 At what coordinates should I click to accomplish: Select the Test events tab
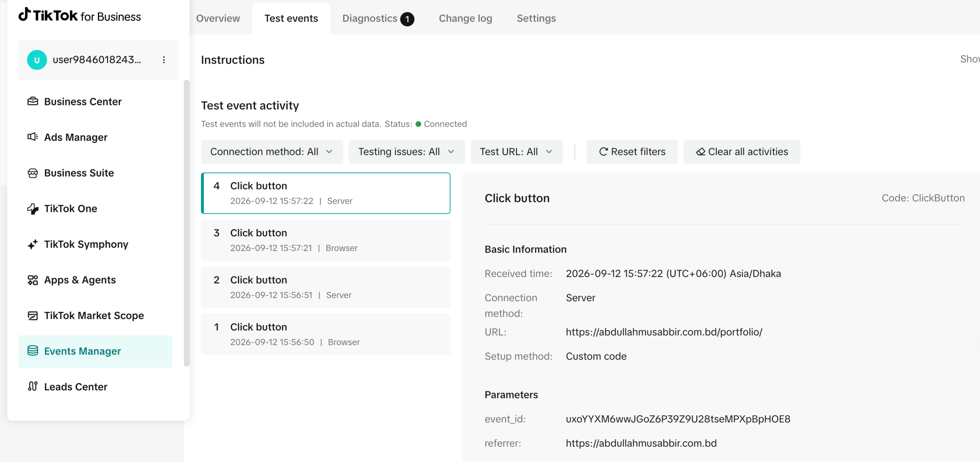tap(291, 18)
